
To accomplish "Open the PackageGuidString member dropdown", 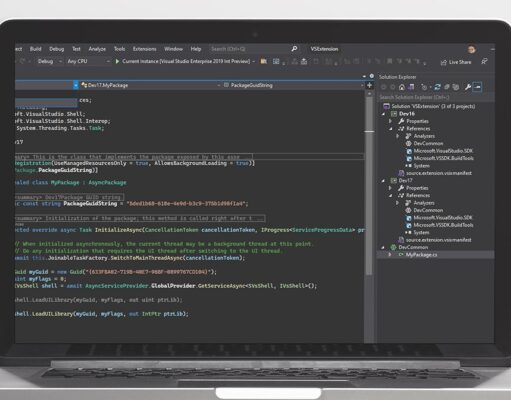I will 293,85.
